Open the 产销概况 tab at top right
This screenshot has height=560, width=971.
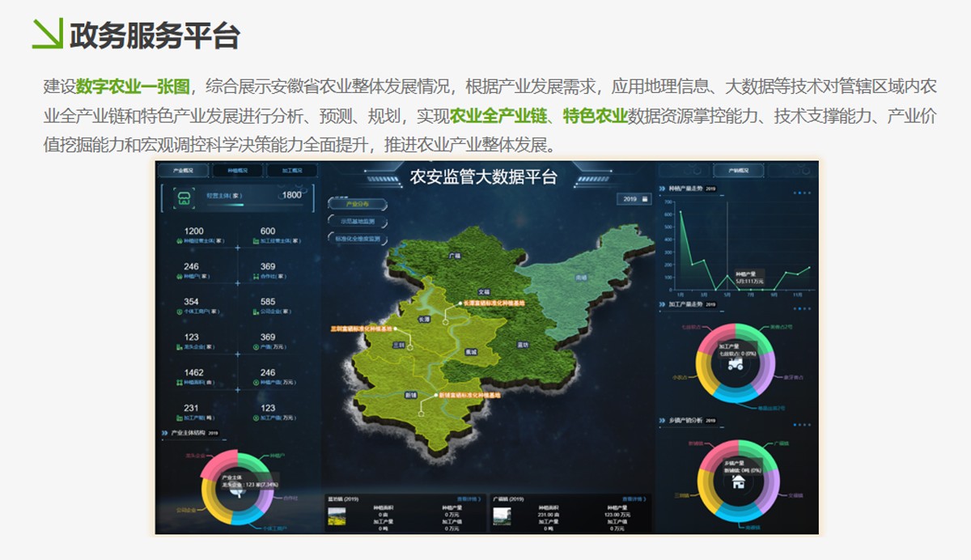(738, 171)
